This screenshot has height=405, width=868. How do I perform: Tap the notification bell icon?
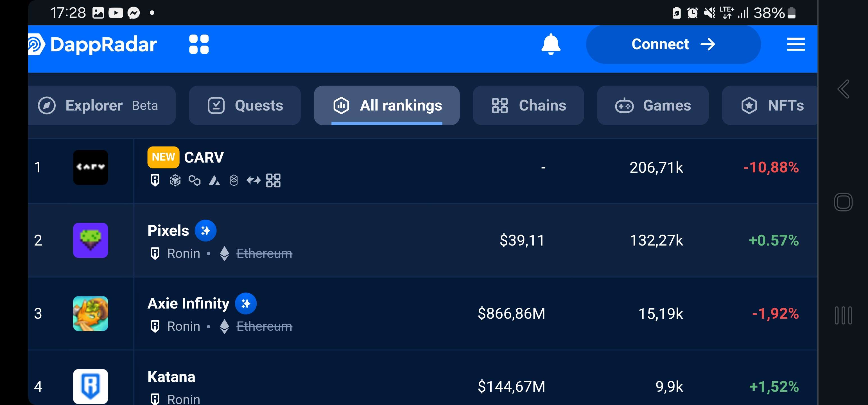point(551,44)
